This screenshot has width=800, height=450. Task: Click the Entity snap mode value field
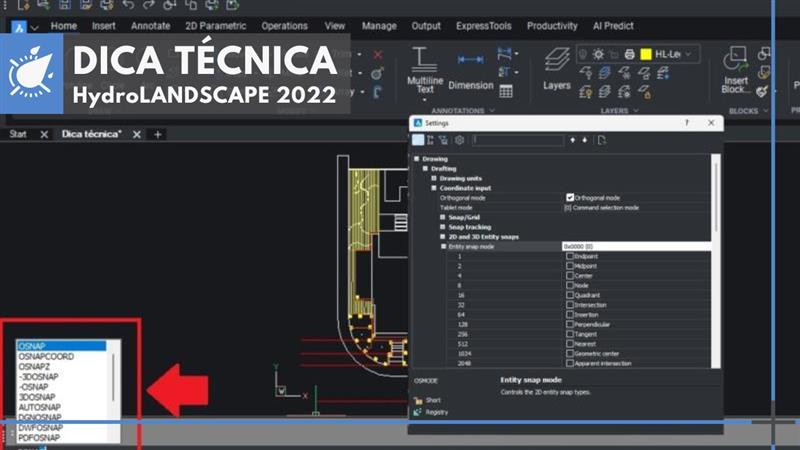click(x=636, y=246)
